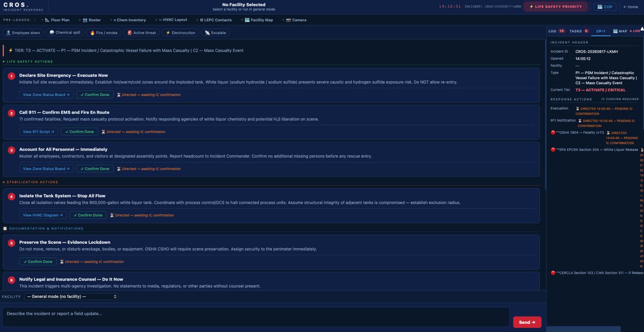Open the pre-loaded Floor Plan
The image size is (644, 332).
(x=57, y=20)
